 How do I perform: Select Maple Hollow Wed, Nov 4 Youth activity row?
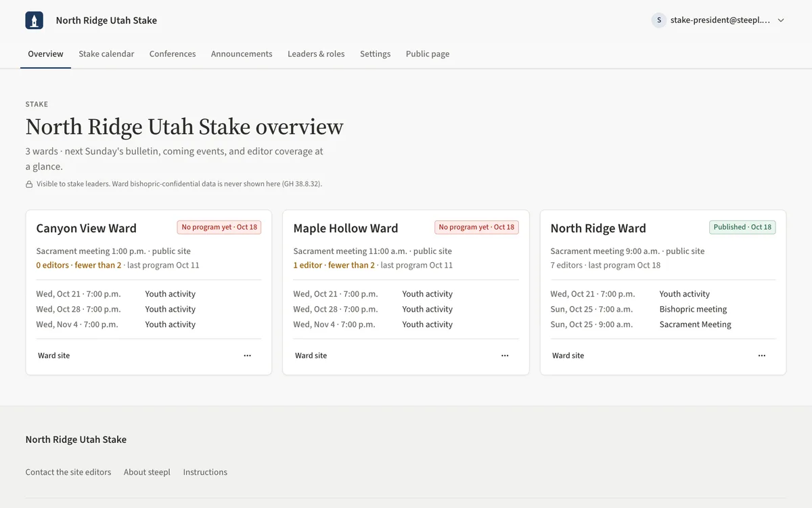tap(406, 324)
